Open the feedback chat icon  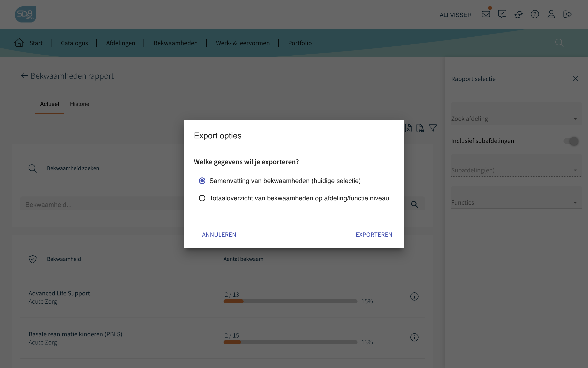[x=502, y=14]
